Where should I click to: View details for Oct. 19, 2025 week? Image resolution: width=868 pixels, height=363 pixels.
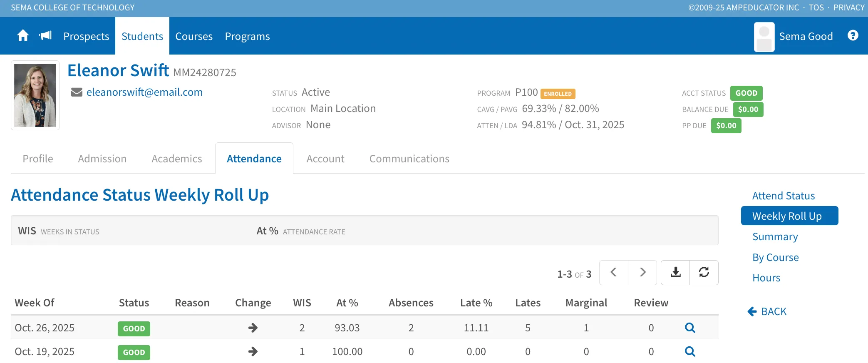[x=690, y=352]
